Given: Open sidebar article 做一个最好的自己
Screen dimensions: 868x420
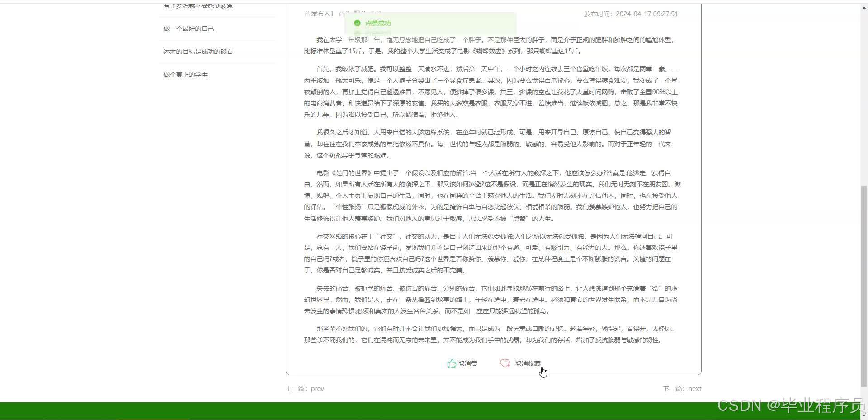Looking at the screenshot, I should point(189,29).
